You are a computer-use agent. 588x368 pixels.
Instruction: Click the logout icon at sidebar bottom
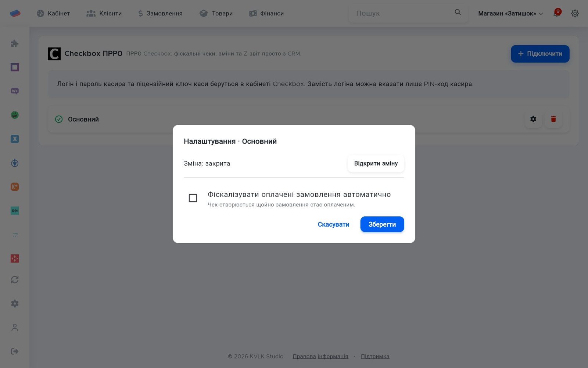coord(15,351)
